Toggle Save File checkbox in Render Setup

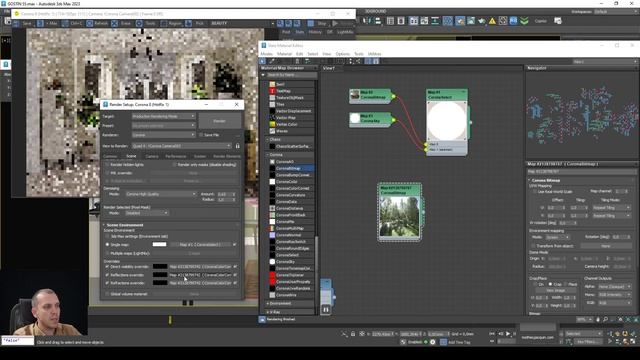point(201,135)
